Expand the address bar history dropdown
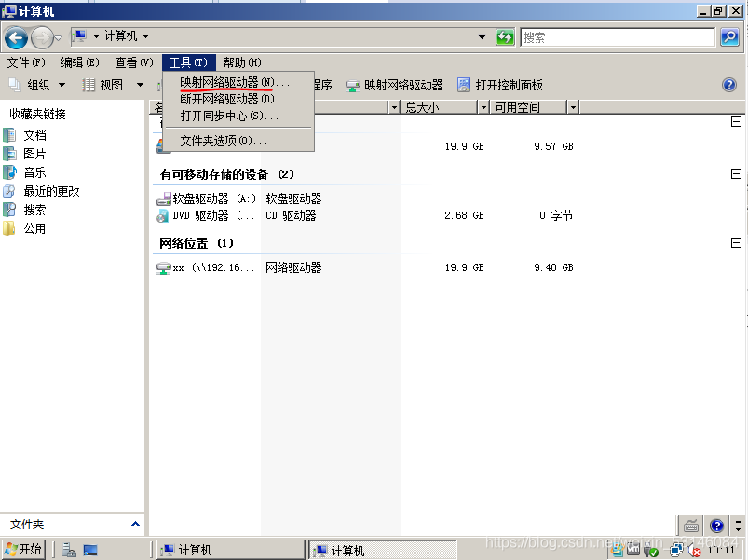This screenshot has height=560, width=748. [x=482, y=36]
